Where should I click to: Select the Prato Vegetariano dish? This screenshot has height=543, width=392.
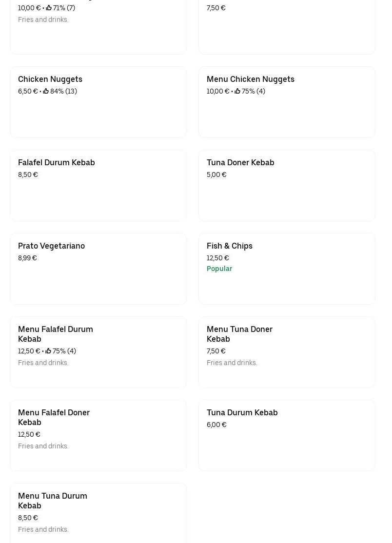point(98,269)
